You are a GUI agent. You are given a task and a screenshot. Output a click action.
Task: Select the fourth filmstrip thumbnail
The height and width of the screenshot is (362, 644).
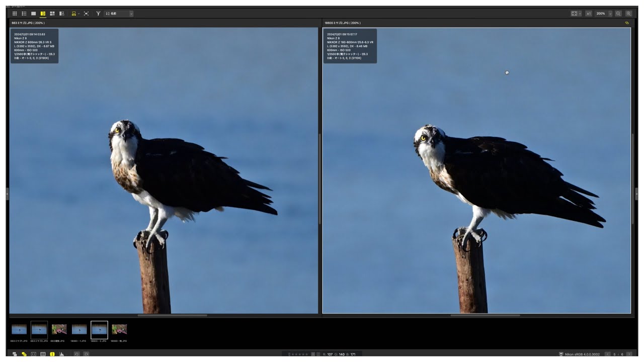pyautogui.click(x=79, y=329)
